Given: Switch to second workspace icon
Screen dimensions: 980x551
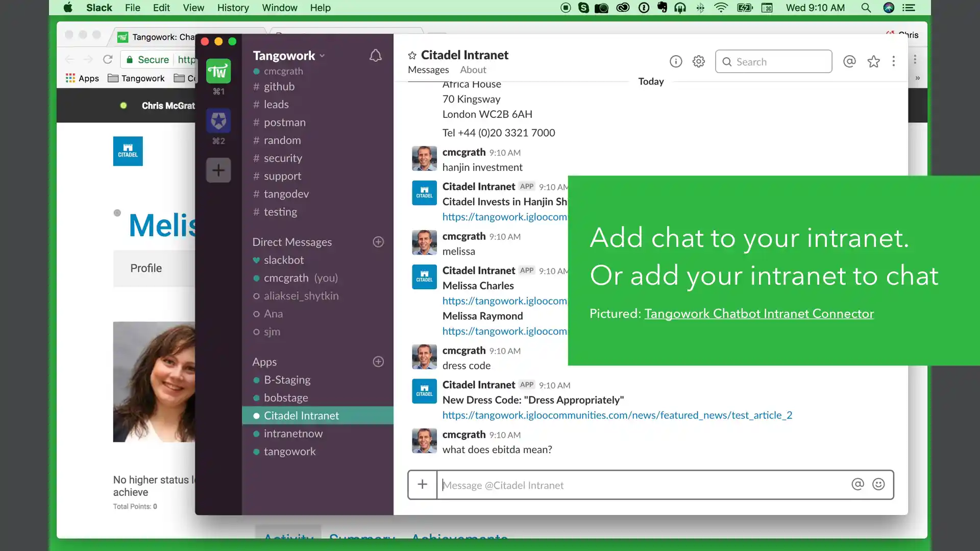Looking at the screenshot, I should tap(218, 121).
